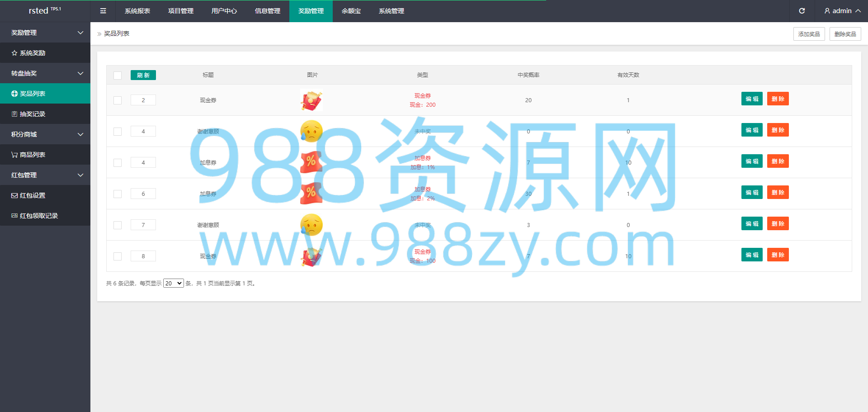The width and height of the screenshot is (868, 412).
Task: Open the per-page count dropdown showing 20
Action: (174, 283)
